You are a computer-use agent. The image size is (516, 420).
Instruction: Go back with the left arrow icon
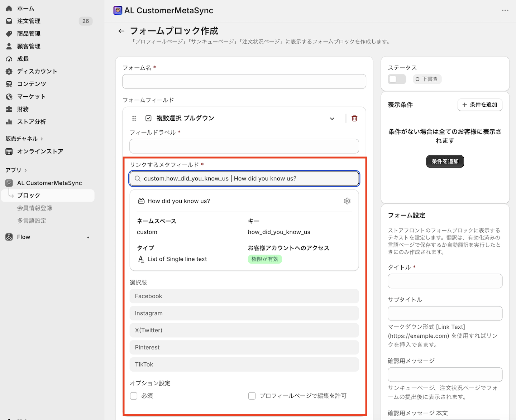point(121,31)
